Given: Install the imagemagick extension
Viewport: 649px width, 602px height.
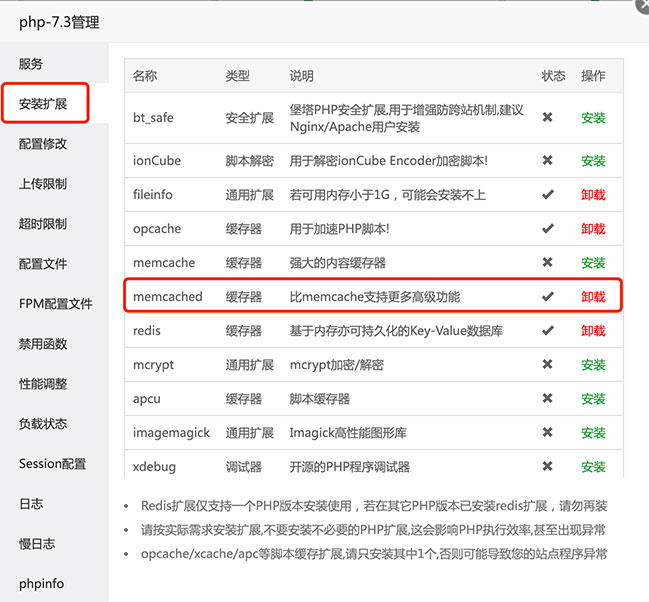Looking at the screenshot, I should 593,433.
